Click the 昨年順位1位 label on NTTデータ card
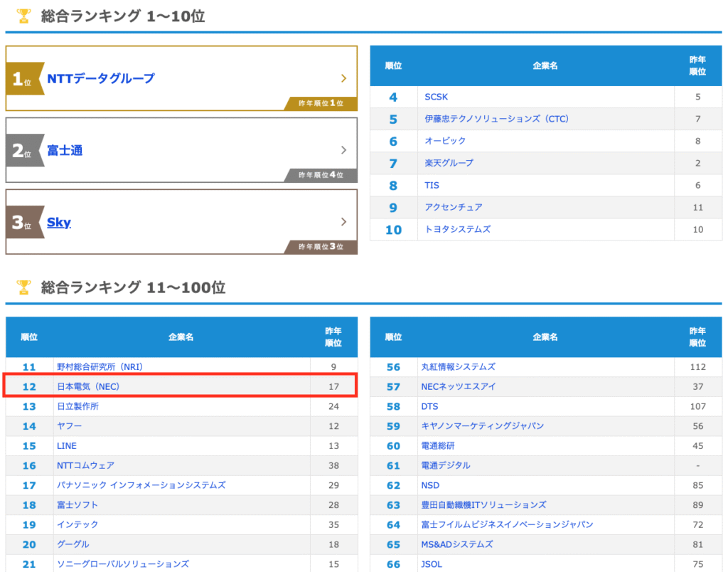The width and height of the screenshot is (728, 572). click(321, 103)
